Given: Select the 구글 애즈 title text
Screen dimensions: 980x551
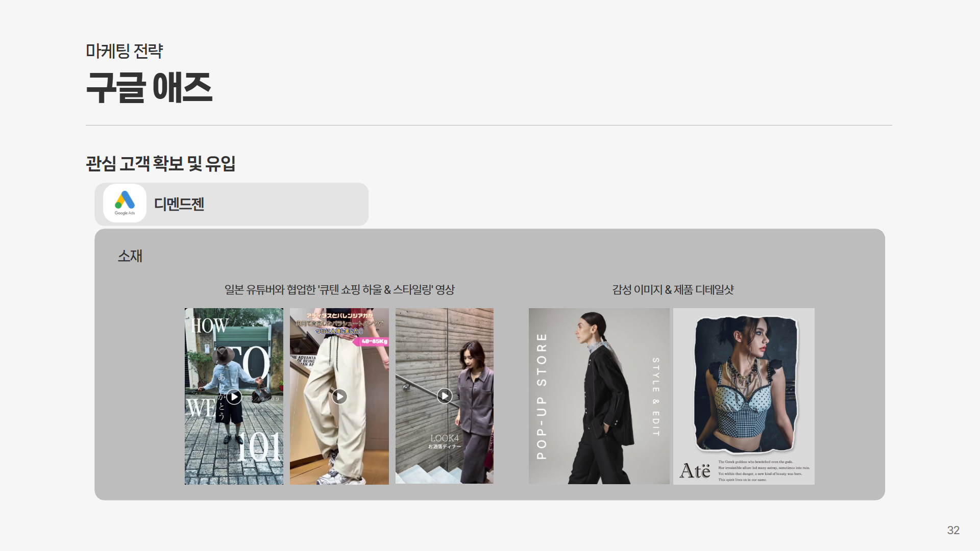Looking at the screenshot, I should click(x=149, y=88).
